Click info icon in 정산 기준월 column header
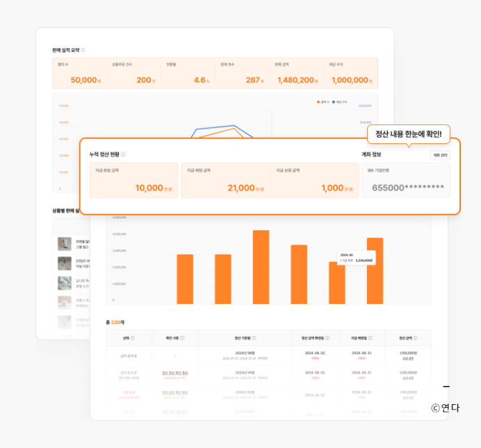Image resolution: width=481 pixels, height=448 pixels. click(x=254, y=338)
